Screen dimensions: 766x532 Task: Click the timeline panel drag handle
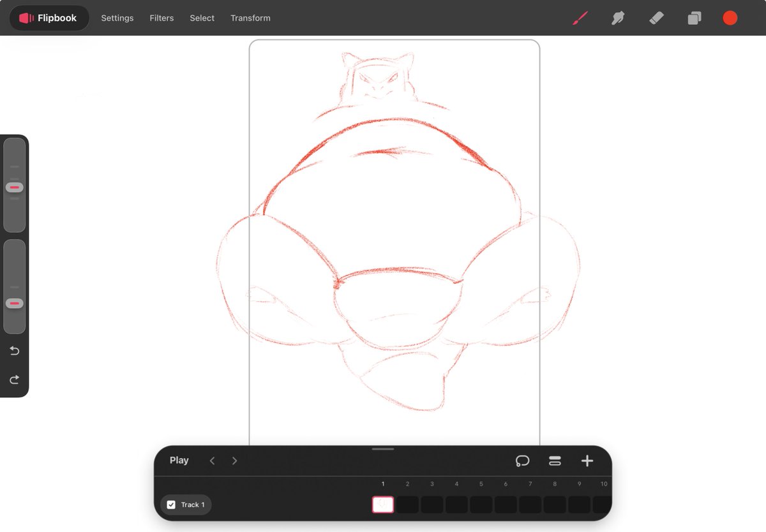(x=383, y=449)
